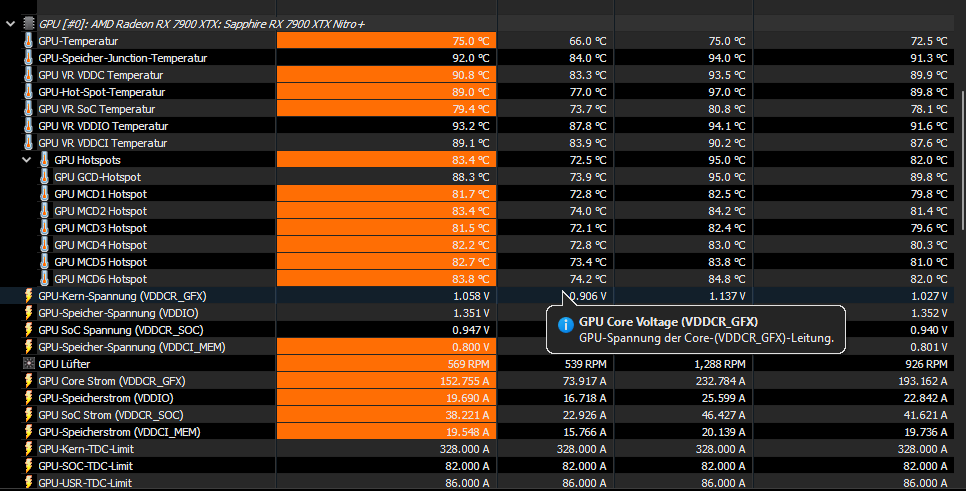Select the GPU VR VDDCI Temperatur label
The height and width of the screenshot is (491, 966).
(102, 144)
